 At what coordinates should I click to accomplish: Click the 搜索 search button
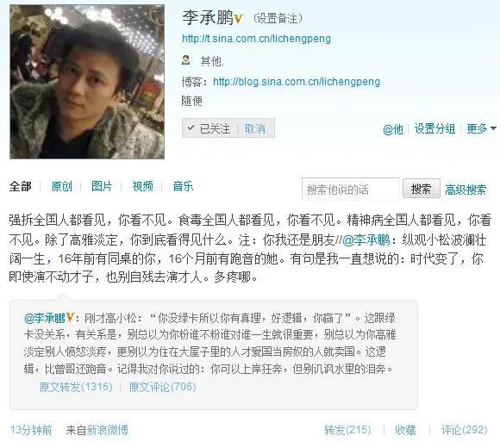422,189
